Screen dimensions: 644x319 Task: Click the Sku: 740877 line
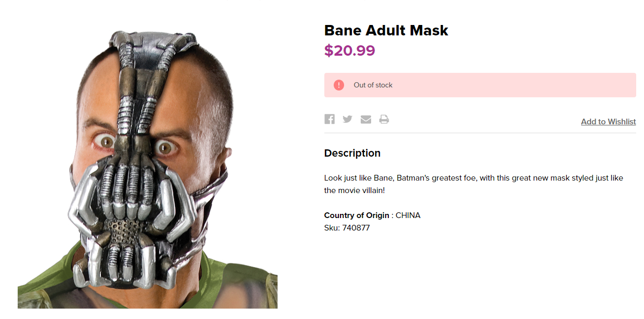(347, 228)
